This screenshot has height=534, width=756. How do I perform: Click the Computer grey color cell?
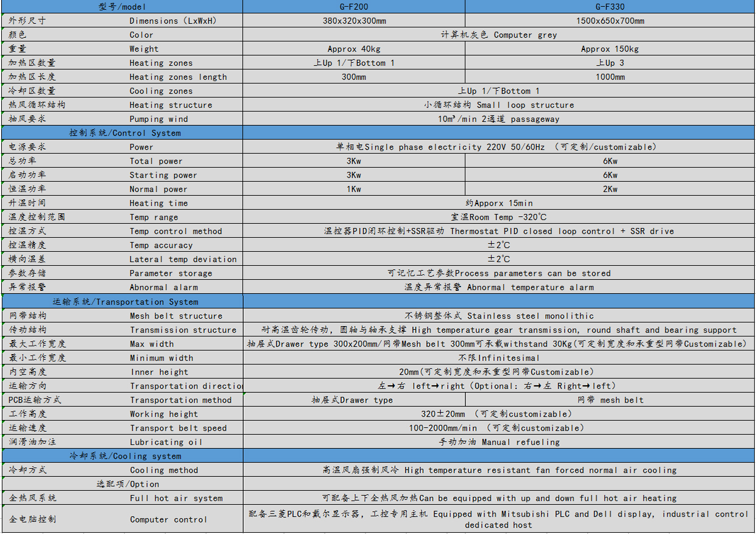(x=498, y=35)
